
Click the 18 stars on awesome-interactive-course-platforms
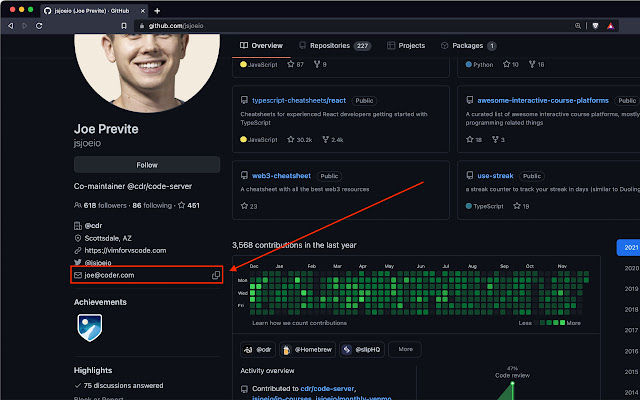pyautogui.click(x=474, y=140)
